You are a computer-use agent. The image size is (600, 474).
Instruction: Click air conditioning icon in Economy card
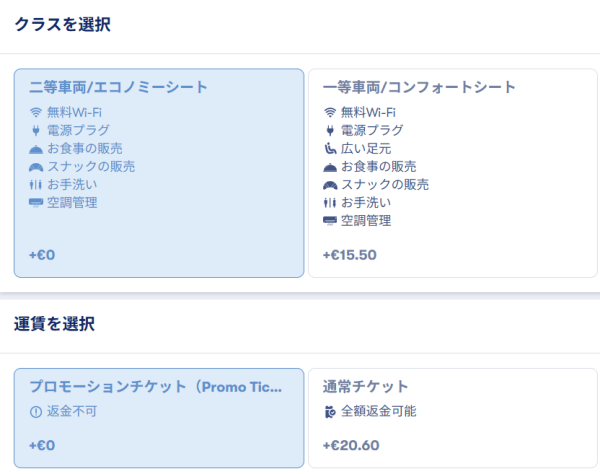point(36,203)
